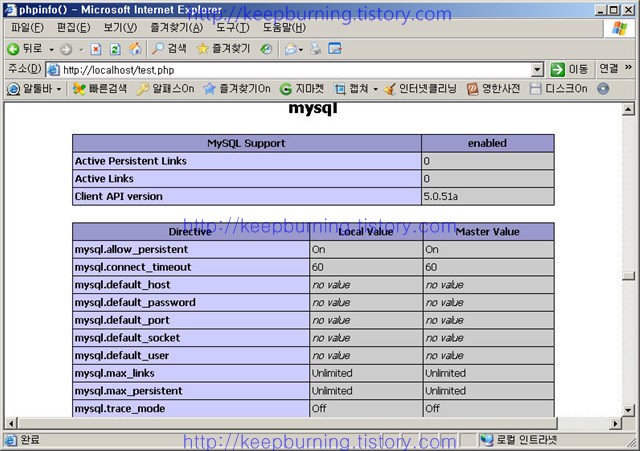Open the 검색 search toolbar button

169,49
